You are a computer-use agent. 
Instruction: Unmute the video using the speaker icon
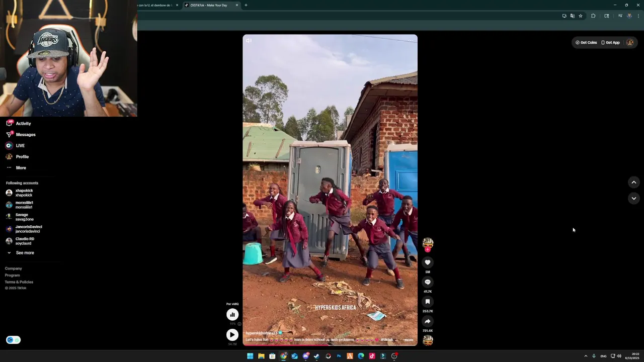pyautogui.click(x=249, y=41)
